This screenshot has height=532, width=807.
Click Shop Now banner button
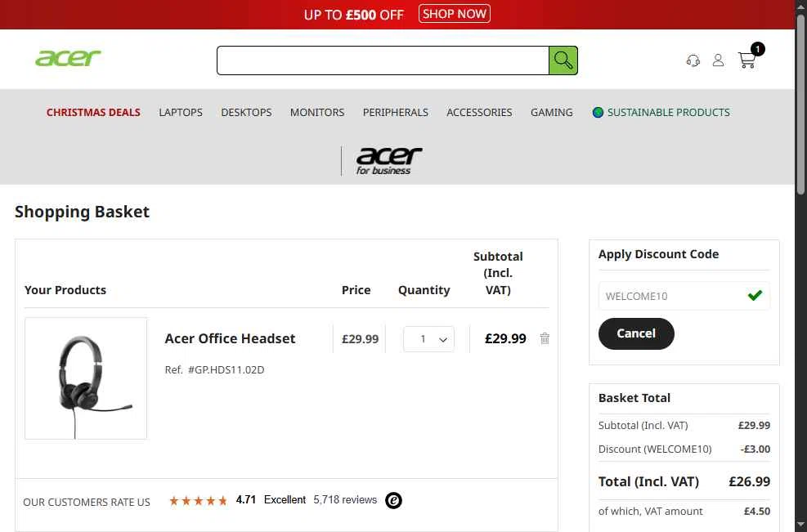click(x=455, y=13)
